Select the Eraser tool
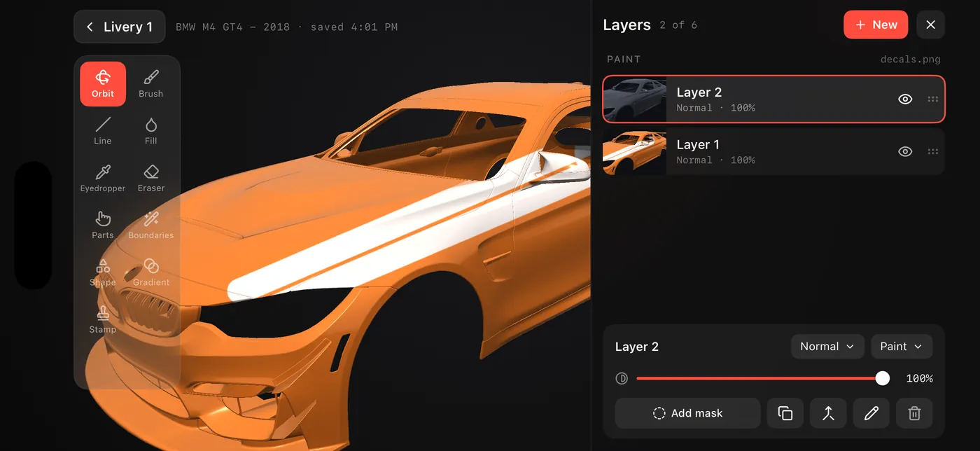 click(150, 179)
